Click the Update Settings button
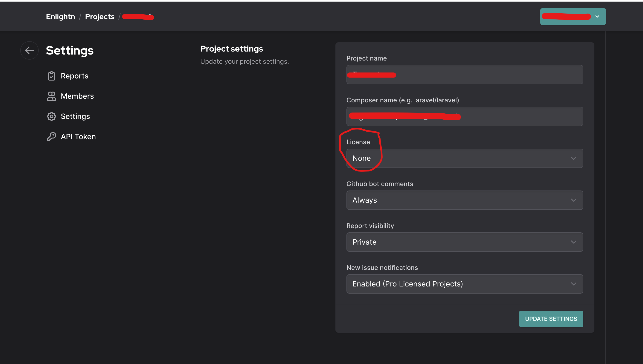This screenshot has width=643, height=364. (x=551, y=319)
